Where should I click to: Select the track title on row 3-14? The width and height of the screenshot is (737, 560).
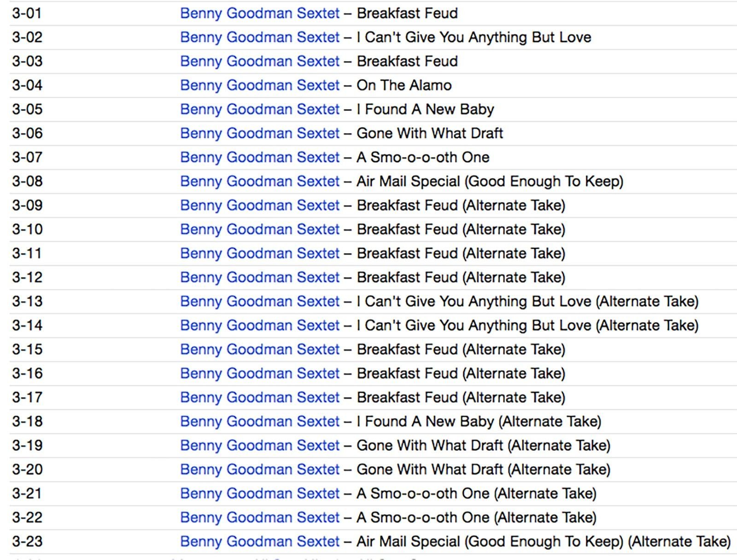(527, 326)
